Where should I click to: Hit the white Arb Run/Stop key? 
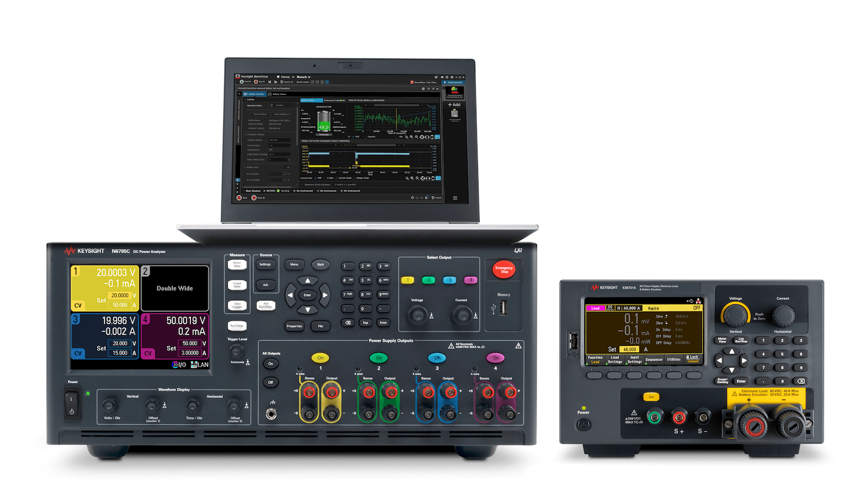point(265,305)
